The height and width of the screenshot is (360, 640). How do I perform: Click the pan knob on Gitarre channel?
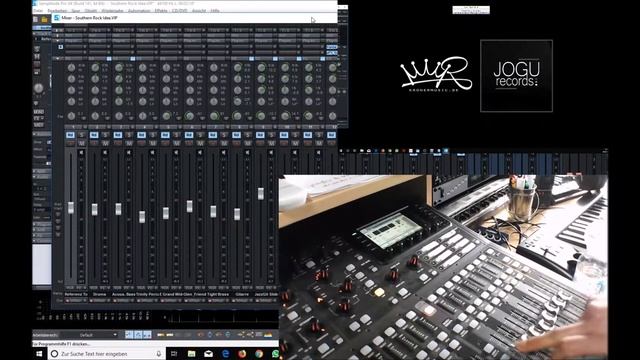(237, 116)
